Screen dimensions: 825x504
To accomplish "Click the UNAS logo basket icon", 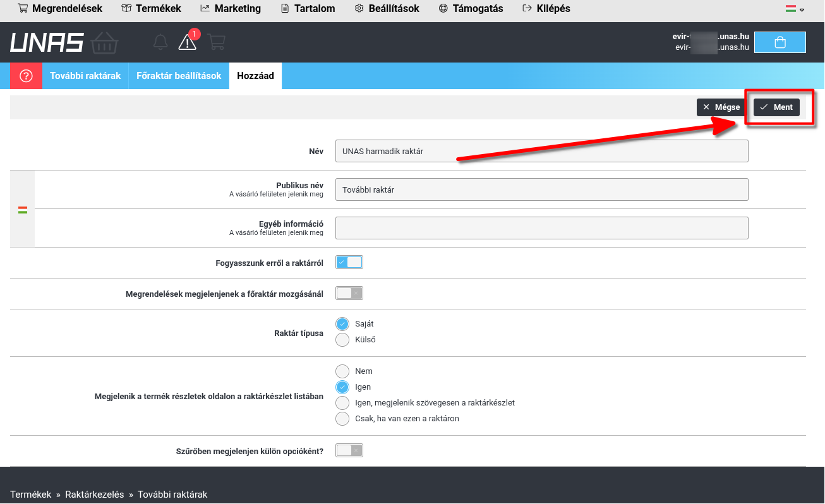I will [x=104, y=43].
